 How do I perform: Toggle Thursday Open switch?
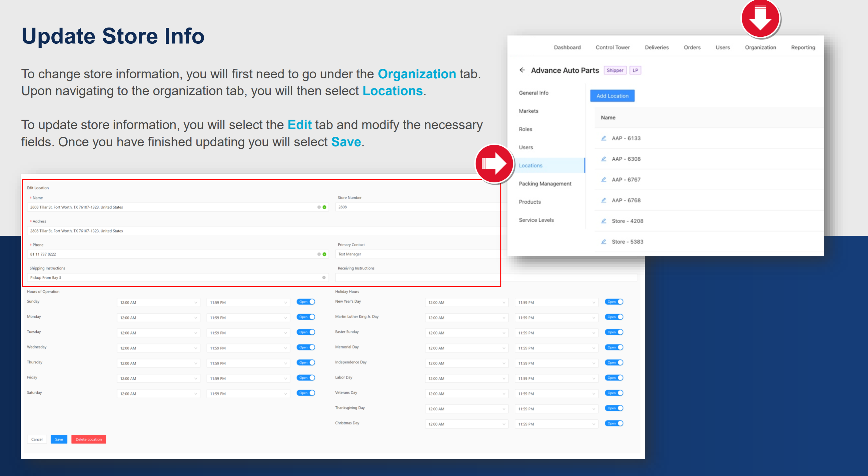point(306,363)
